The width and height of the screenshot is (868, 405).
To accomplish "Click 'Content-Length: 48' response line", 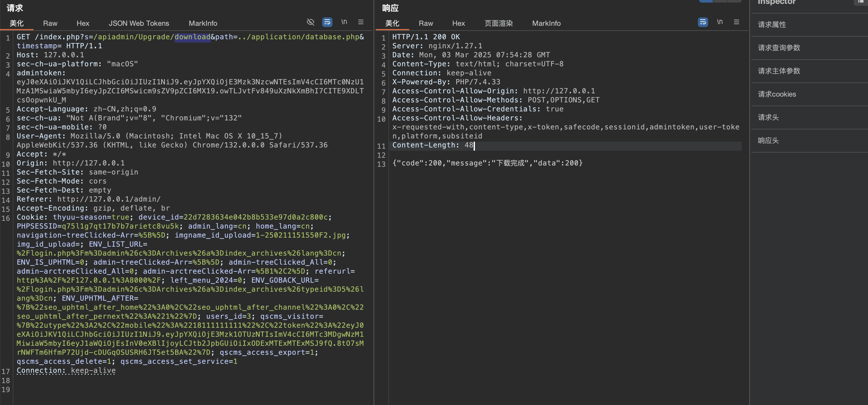I will pyautogui.click(x=433, y=146).
